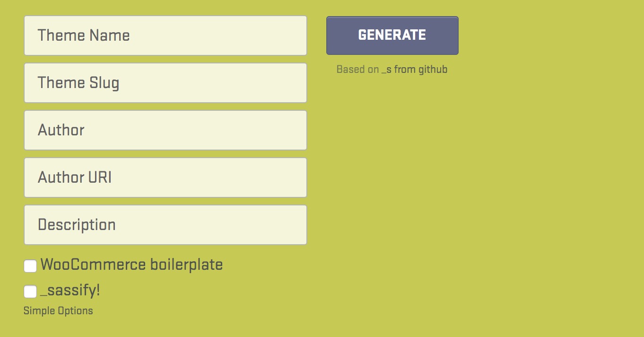
Task: Focus the Description input field
Action: (165, 224)
